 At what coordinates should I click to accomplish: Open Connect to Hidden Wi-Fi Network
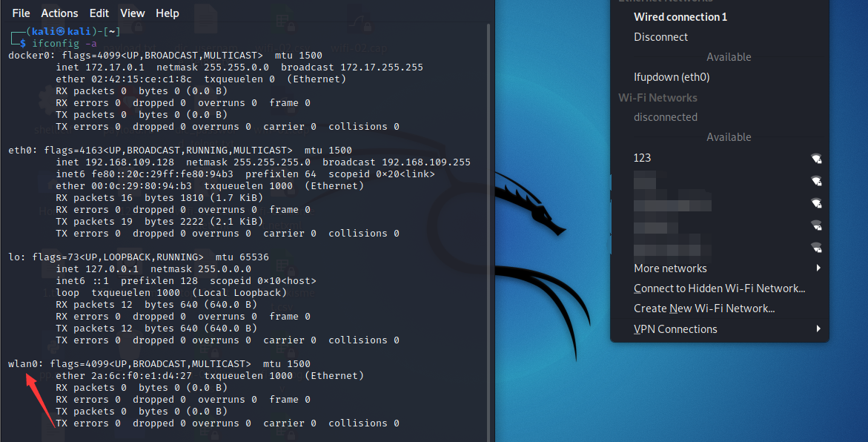click(x=720, y=288)
